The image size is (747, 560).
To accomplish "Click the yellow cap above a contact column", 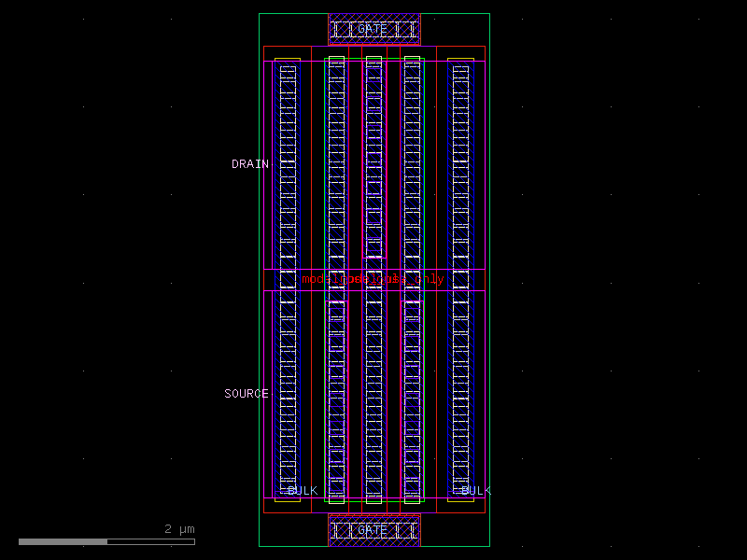I will (286, 58).
